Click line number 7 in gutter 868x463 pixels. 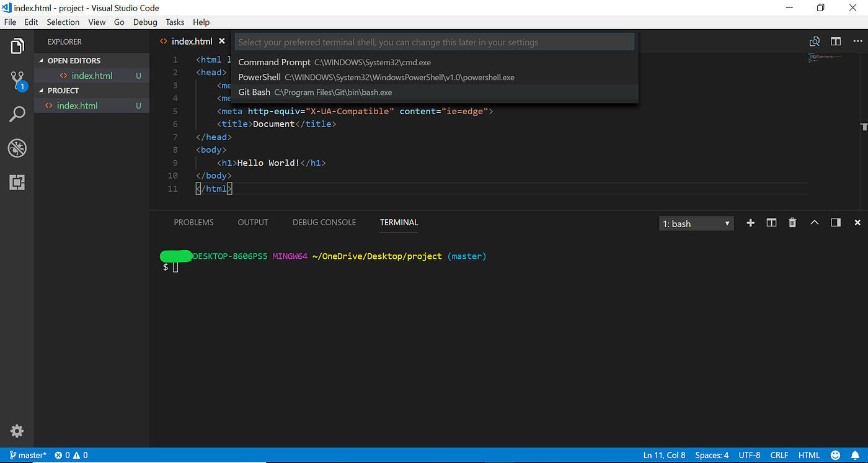click(175, 137)
